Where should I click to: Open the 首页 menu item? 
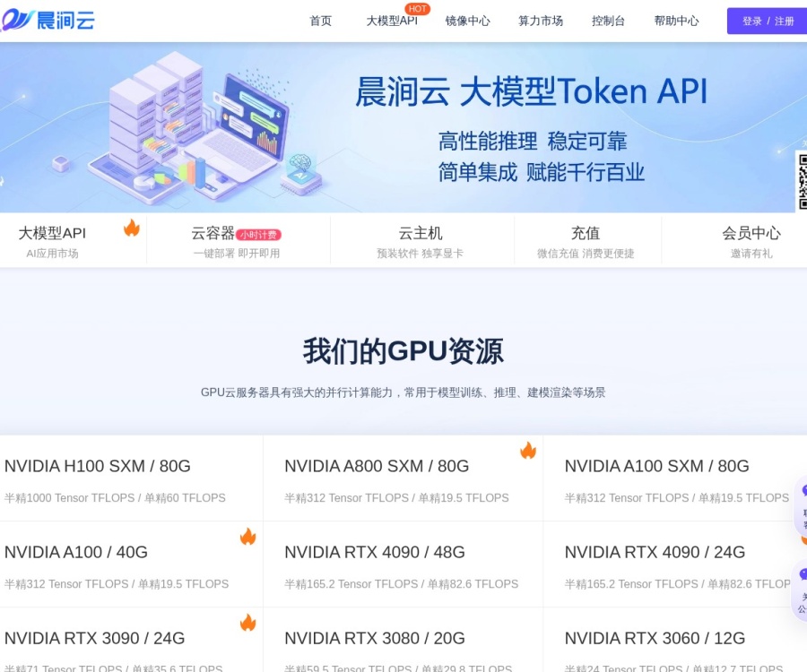(x=320, y=22)
